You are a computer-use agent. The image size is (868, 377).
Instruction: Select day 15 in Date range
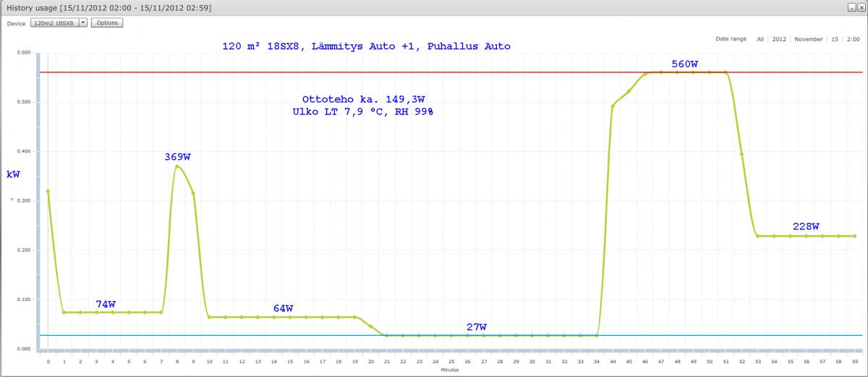pyautogui.click(x=835, y=39)
